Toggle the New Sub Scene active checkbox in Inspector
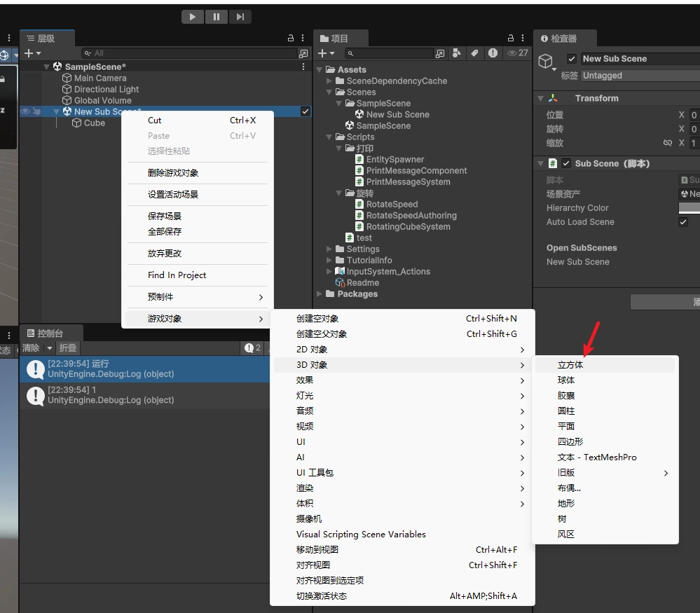700x613 pixels. click(572, 58)
